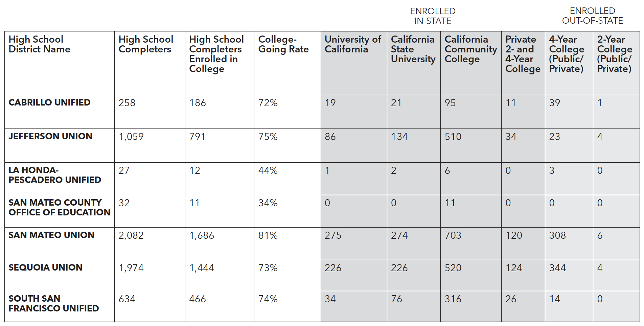Select the High School Completers column header
The width and height of the screenshot is (644, 326).
pyautogui.click(x=146, y=44)
